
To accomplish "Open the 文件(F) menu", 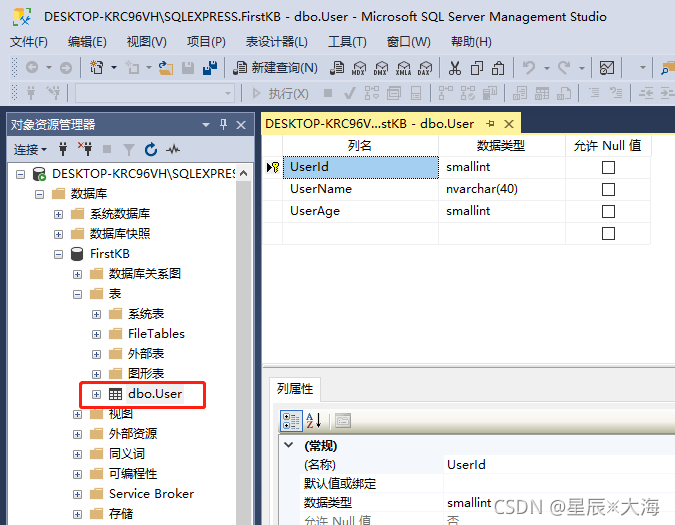I will point(29,42).
